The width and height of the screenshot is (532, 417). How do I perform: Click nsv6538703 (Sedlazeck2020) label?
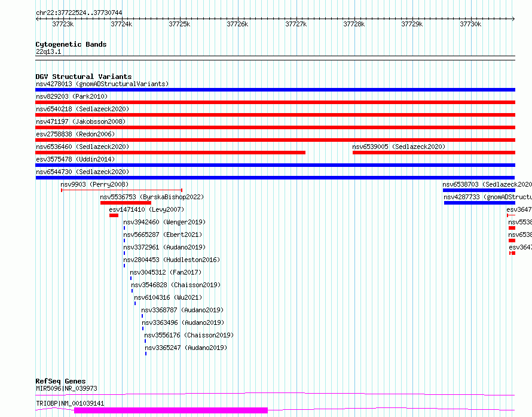click(487, 184)
